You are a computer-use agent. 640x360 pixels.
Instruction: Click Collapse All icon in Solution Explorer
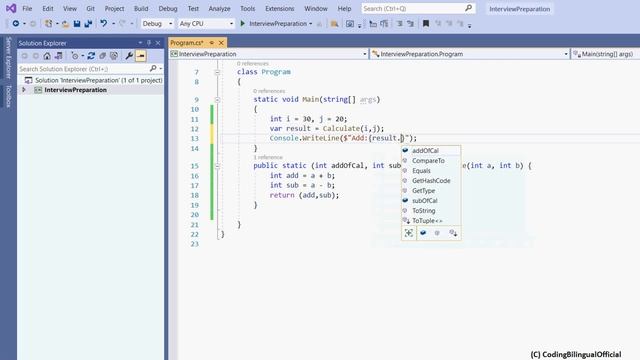click(102, 56)
